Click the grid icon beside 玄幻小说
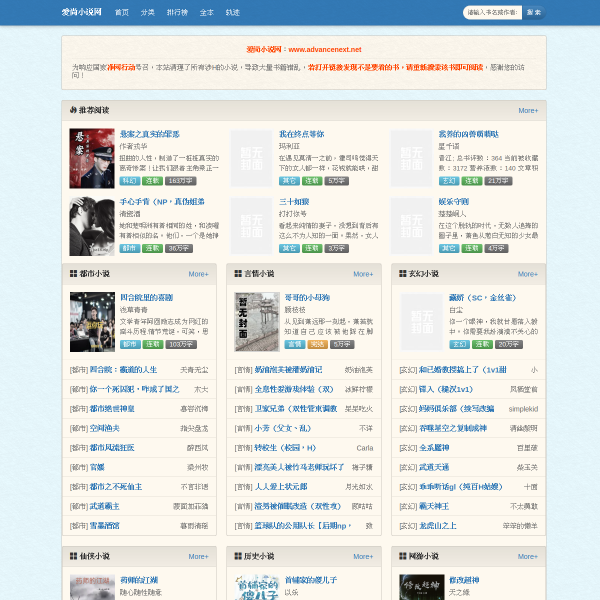Image resolution: width=600 pixels, height=600 pixels. (403, 274)
